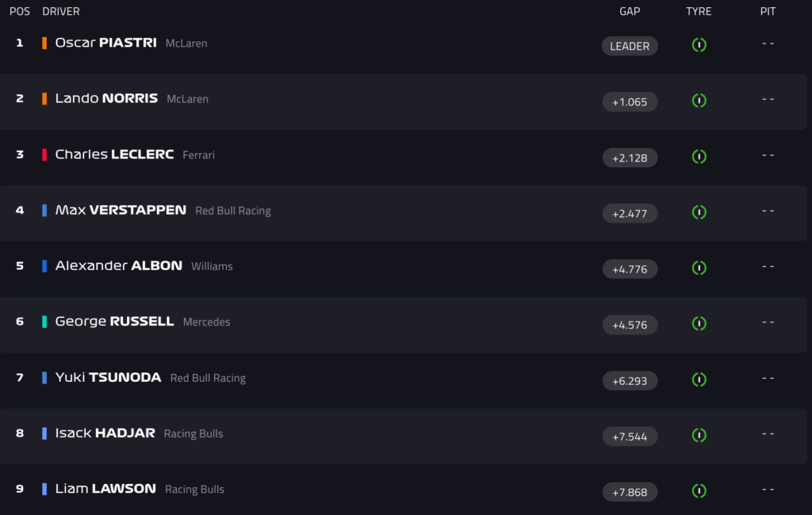Click Oscar Piastri's orange McLaren color bar
The image size is (812, 515).
(44, 43)
